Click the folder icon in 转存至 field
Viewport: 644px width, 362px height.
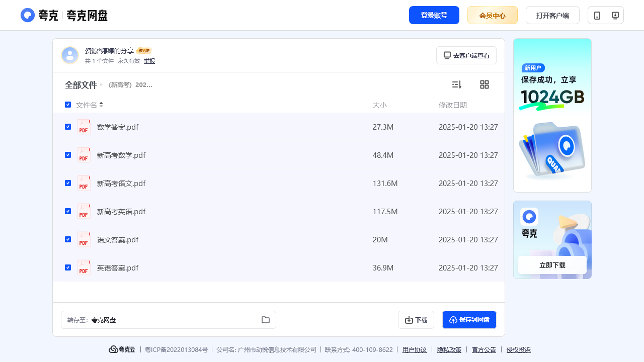[266, 320]
